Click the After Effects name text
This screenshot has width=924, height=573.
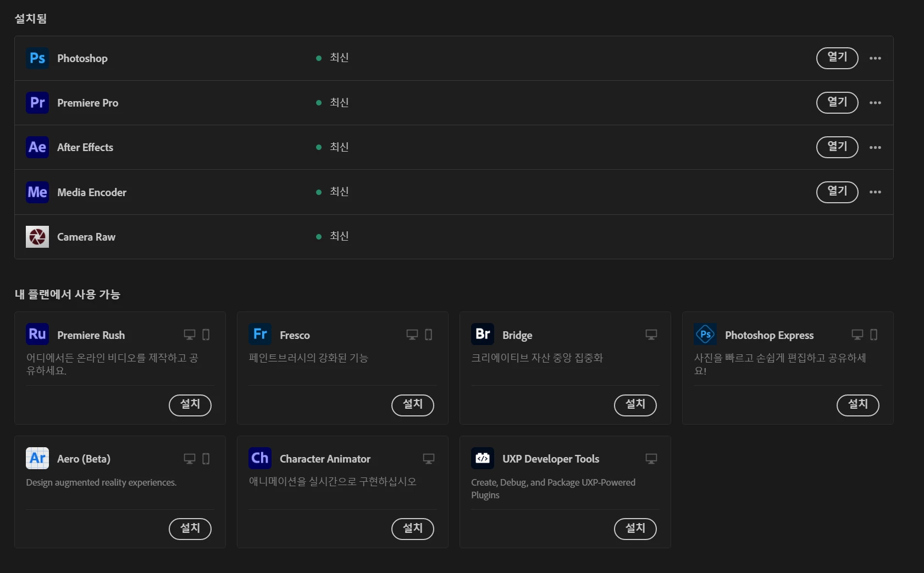click(x=85, y=148)
